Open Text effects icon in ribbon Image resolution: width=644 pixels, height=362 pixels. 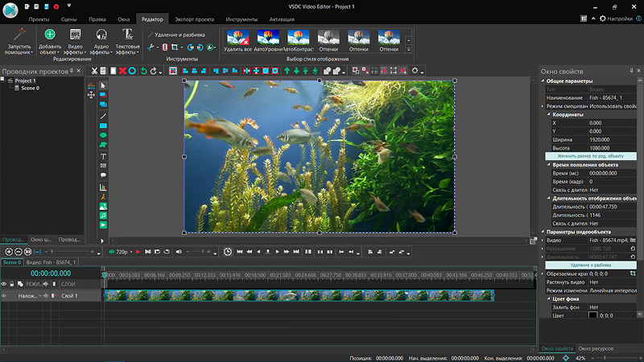coord(128,35)
